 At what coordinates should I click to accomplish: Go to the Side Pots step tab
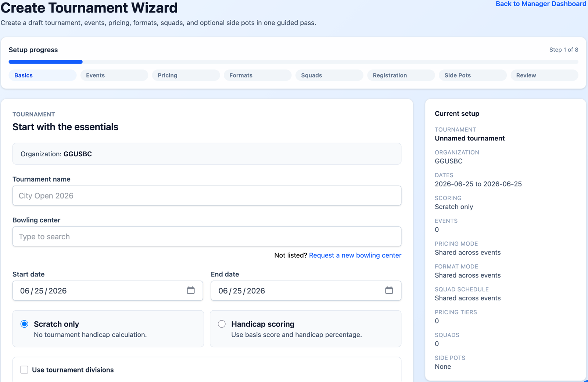[473, 75]
